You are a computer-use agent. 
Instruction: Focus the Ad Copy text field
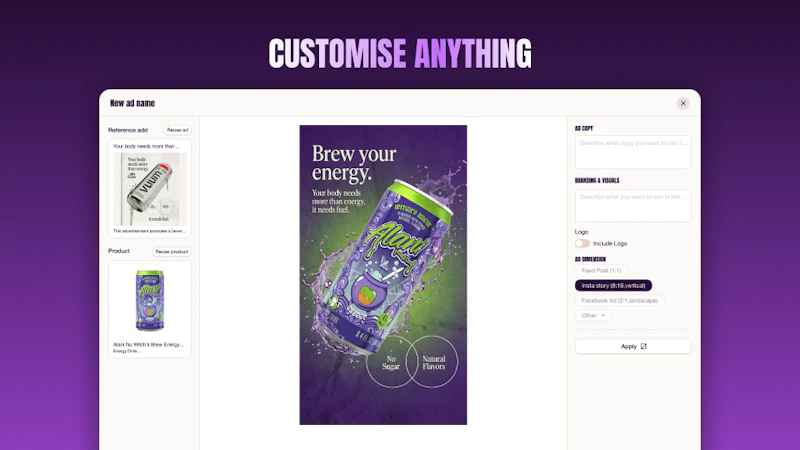633,152
